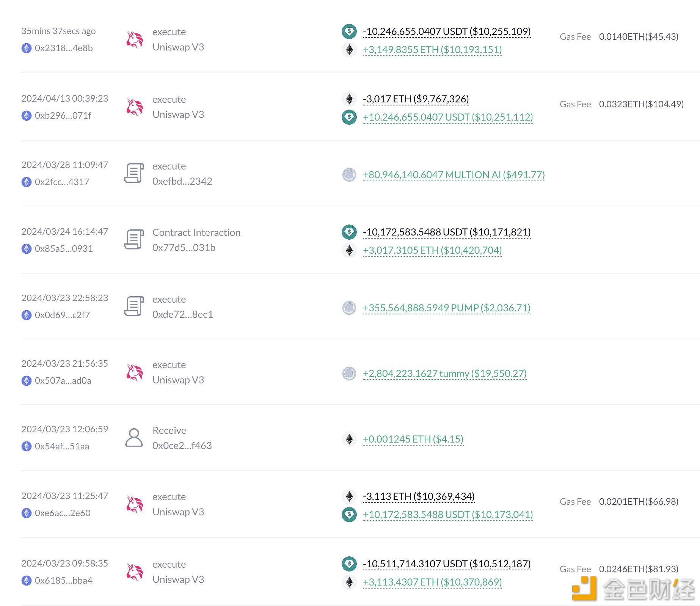Click the gray token icon next to tummy amount

click(349, 374)
